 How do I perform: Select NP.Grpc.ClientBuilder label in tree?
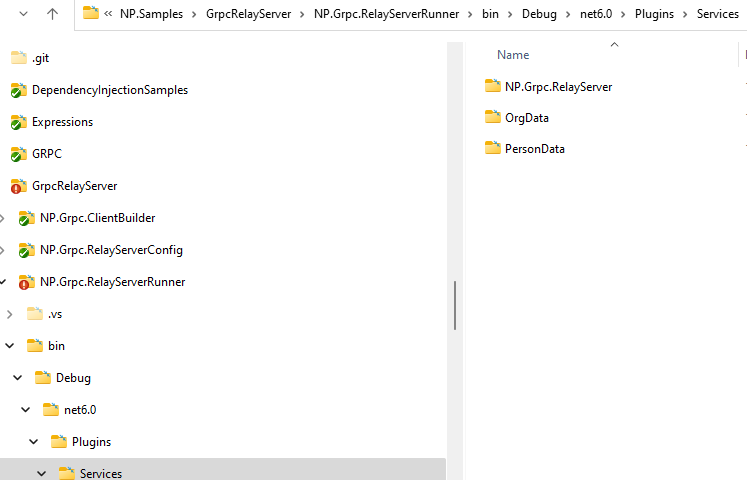tap(98, 218)
